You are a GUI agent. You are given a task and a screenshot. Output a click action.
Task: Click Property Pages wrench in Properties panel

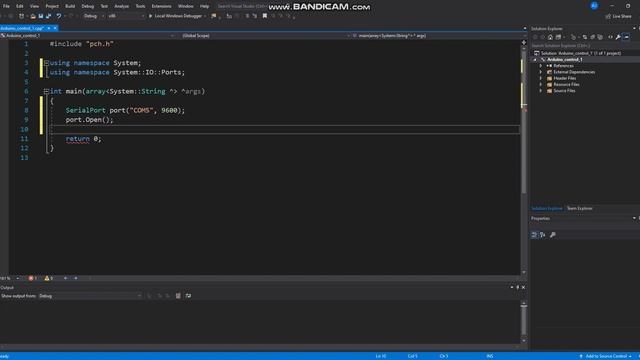(x=553, y=235)
